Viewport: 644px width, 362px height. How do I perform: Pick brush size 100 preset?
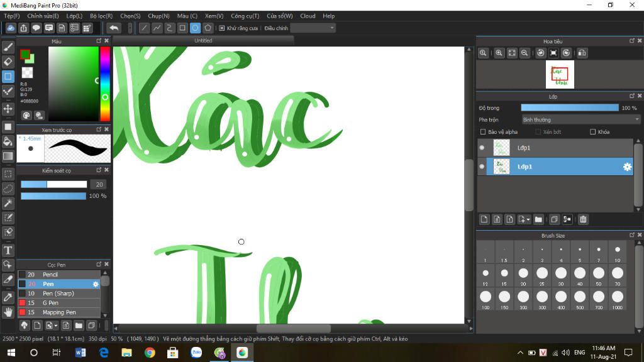click(486, 299)
